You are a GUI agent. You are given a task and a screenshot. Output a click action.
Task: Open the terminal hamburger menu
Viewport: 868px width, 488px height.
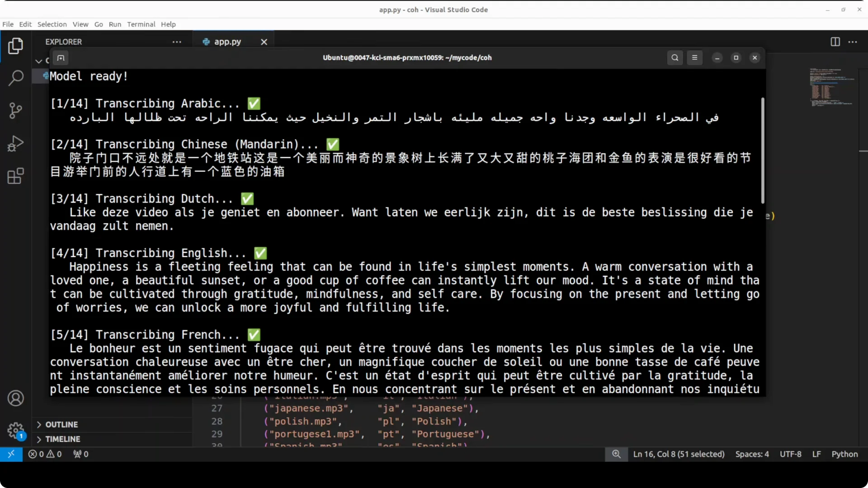coord(695,57)
